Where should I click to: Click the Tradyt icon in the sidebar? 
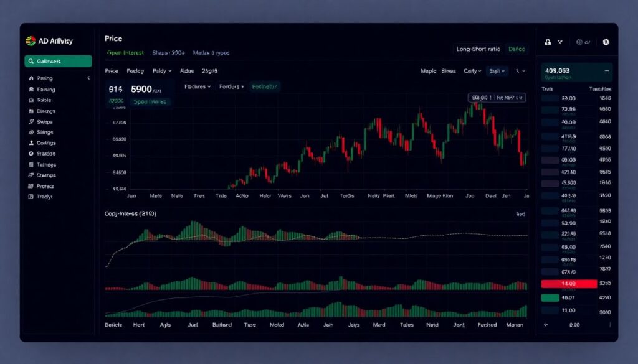point(31,197)
